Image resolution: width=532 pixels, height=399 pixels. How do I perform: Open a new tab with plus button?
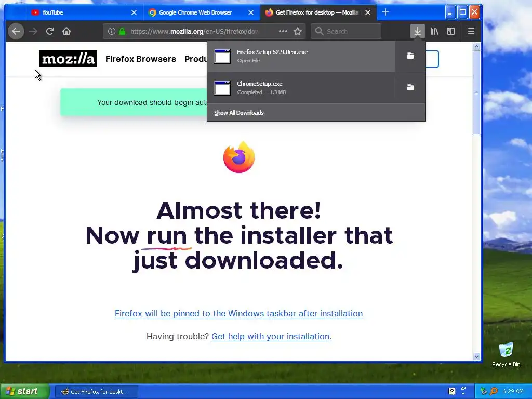(x=385, y=12)
